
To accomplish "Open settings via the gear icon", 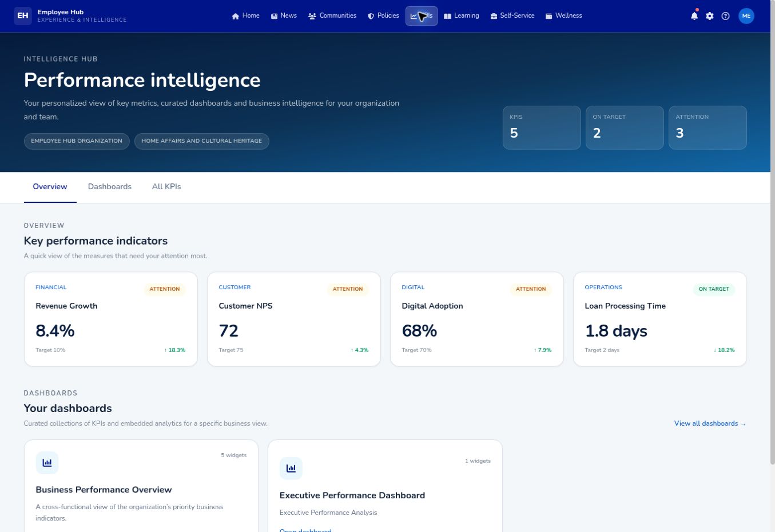I will pos(710,16).
